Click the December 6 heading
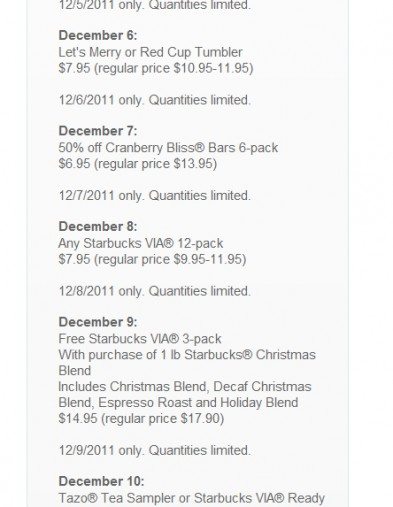This screenshot has height=507, width=393. point(98,35)
